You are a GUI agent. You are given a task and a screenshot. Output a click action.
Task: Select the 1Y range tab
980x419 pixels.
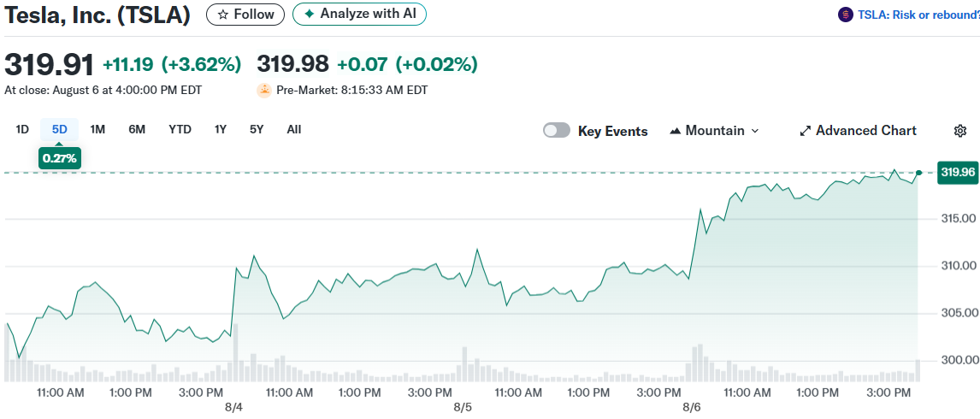click(221, 129)
